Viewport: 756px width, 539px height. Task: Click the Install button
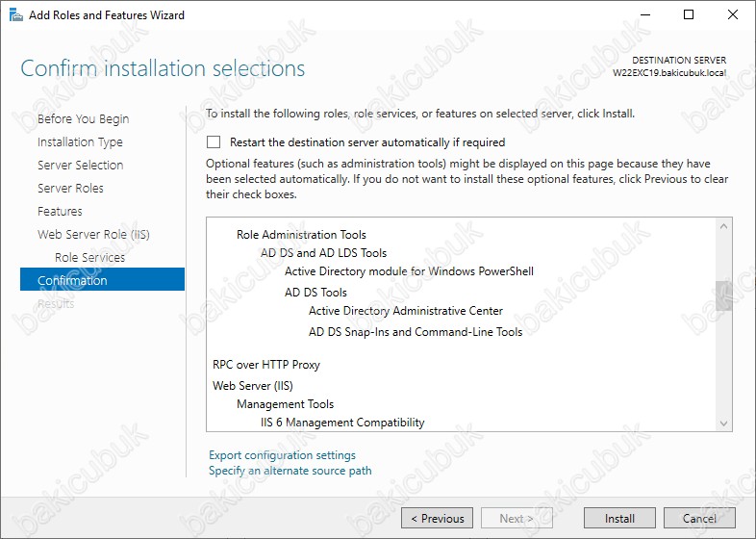click(619, 518)
